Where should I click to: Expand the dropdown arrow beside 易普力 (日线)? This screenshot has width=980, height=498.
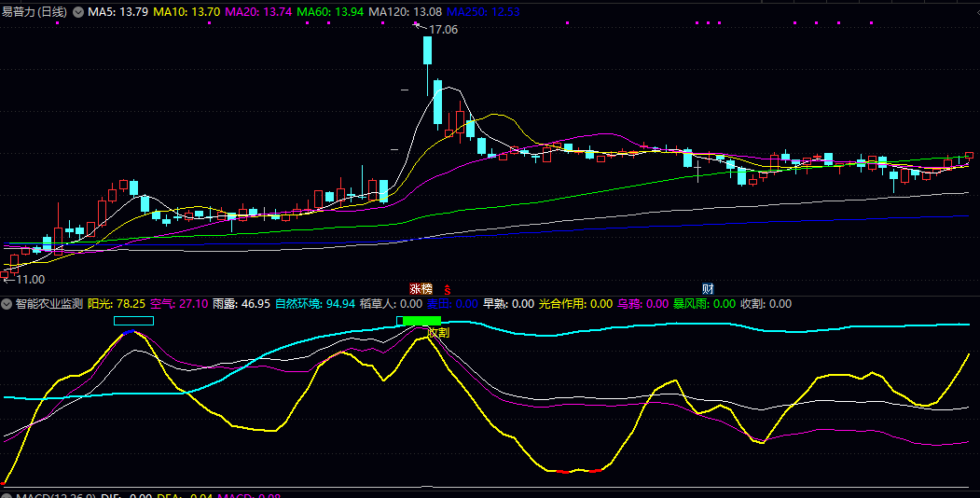77,12
